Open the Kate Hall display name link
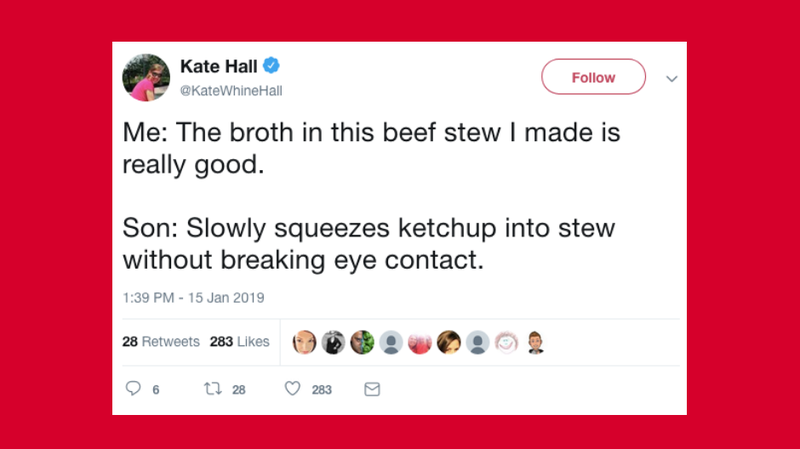This screenshot has width=800, height=449. pos(219,66)
